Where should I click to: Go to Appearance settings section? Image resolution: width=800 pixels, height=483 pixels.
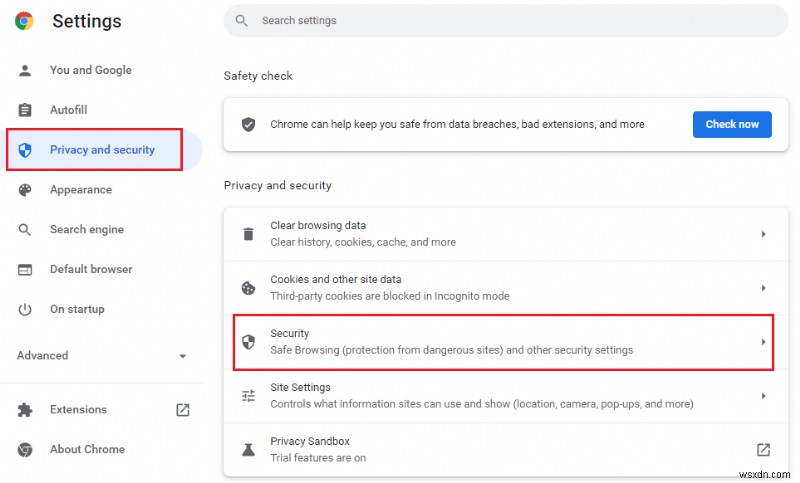tap(80, 190)
